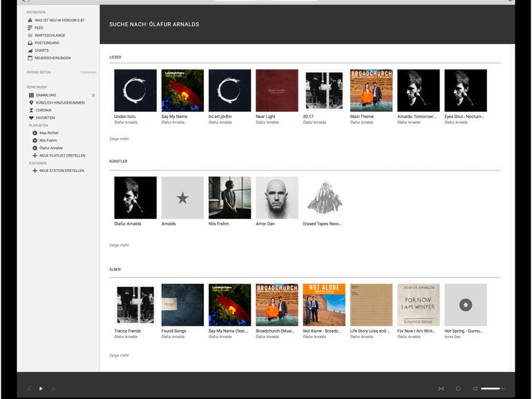Open the Feed icon in sidebar
The image size is (532, 399).
30,28
